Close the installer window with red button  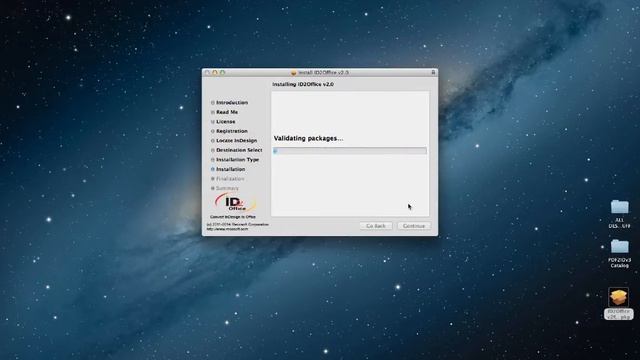tap(207, 73)
